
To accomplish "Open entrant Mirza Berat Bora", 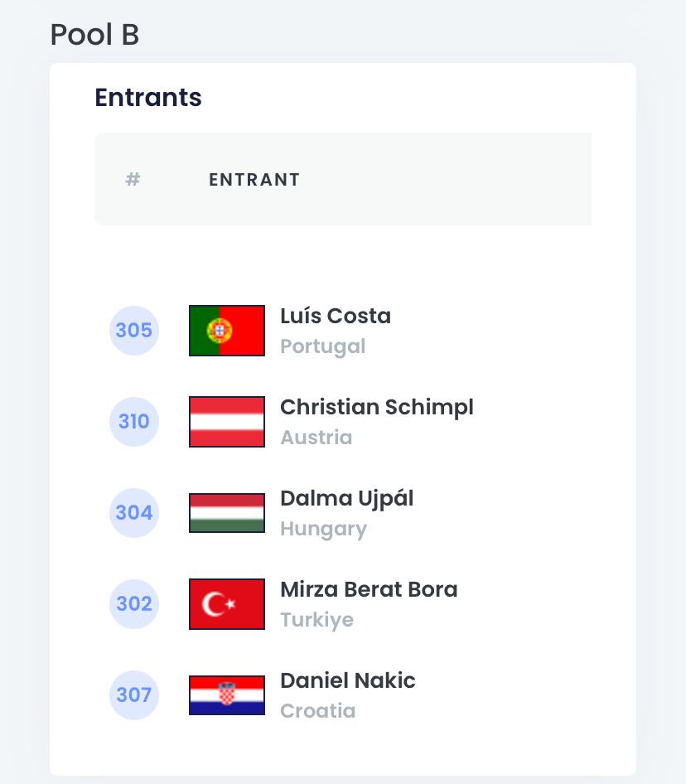I will [x=369, y=589].
